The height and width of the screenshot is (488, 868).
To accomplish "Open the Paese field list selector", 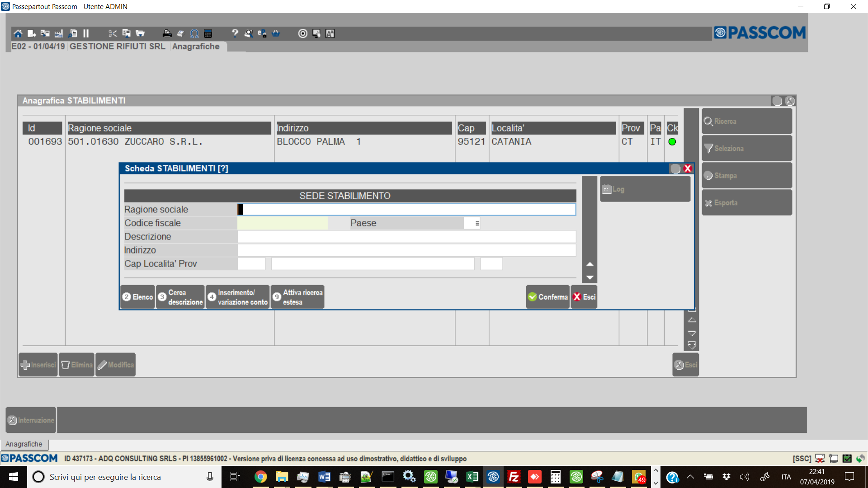I will (x=477, y=223).
